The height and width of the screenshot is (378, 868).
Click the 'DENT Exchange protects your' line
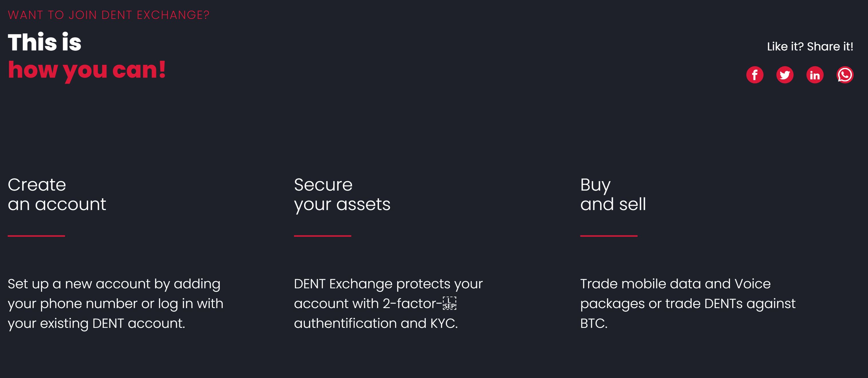pyautogui.click(x=388, y=284)
